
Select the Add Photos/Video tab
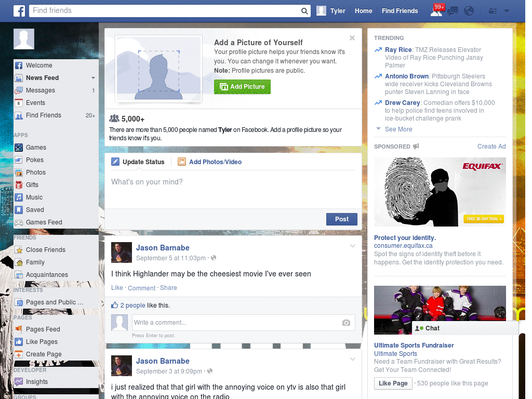(x=210, y=162)
